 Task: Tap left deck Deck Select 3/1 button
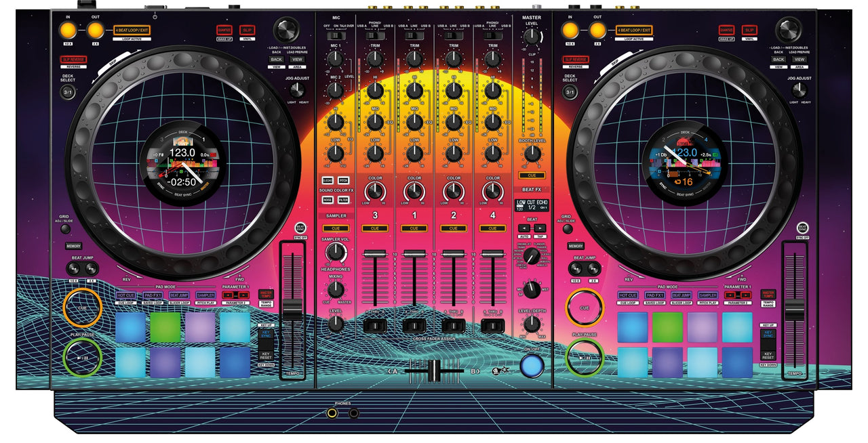click(x=68, y=92)
